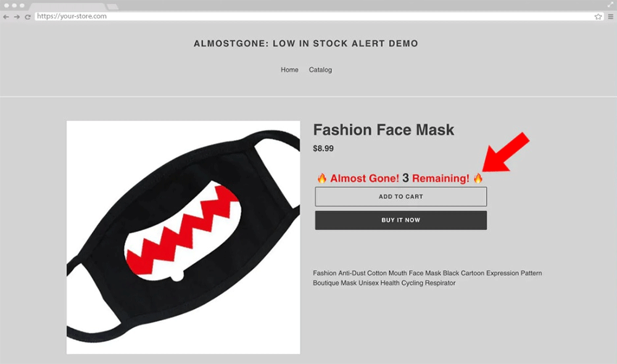Click the store title 'AlmostGone: Low in Stock Alert Demo'

(306, 44)
